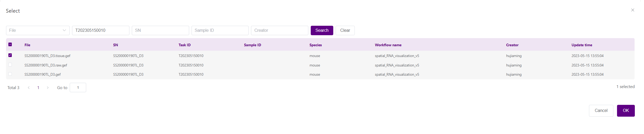Click the Update time column header
Image resolution: width=644 pixels, height=134 pixels.
582,45
